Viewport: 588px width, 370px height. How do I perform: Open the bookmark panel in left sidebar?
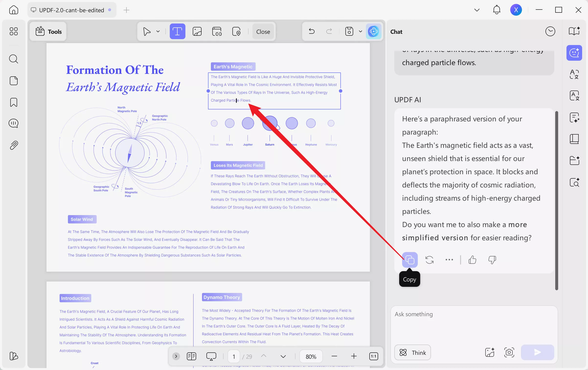point(14,102)
